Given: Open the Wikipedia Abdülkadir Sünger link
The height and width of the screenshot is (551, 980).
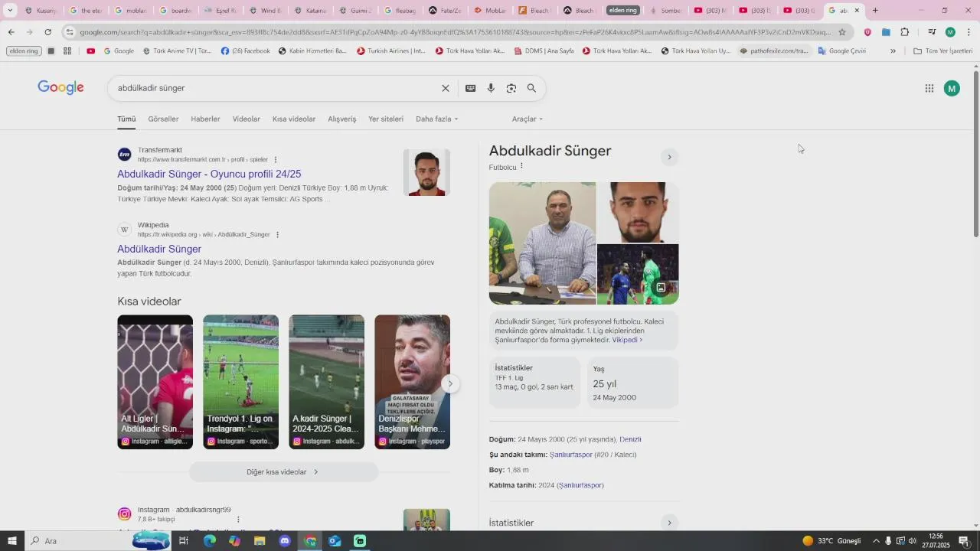Looking at the screenshot, I should tap(159, 249).
